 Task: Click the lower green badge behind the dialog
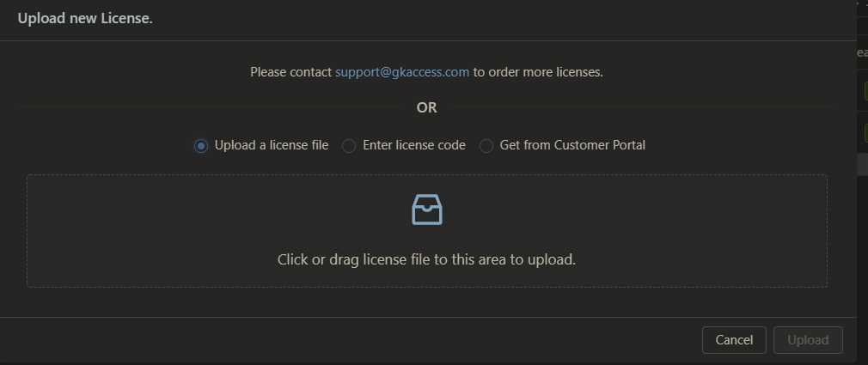864,133
